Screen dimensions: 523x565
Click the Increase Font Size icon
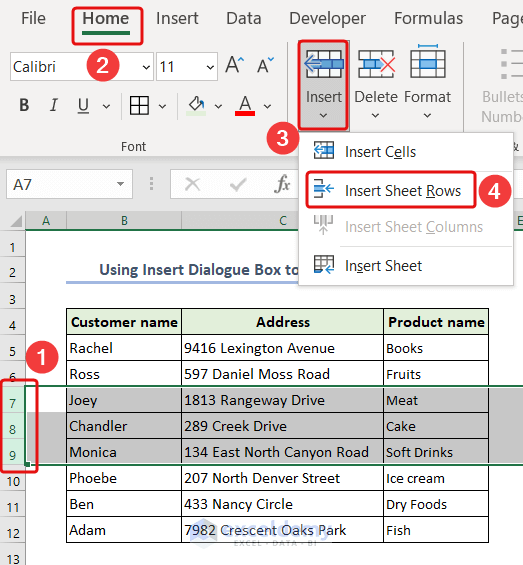point(235,65)
